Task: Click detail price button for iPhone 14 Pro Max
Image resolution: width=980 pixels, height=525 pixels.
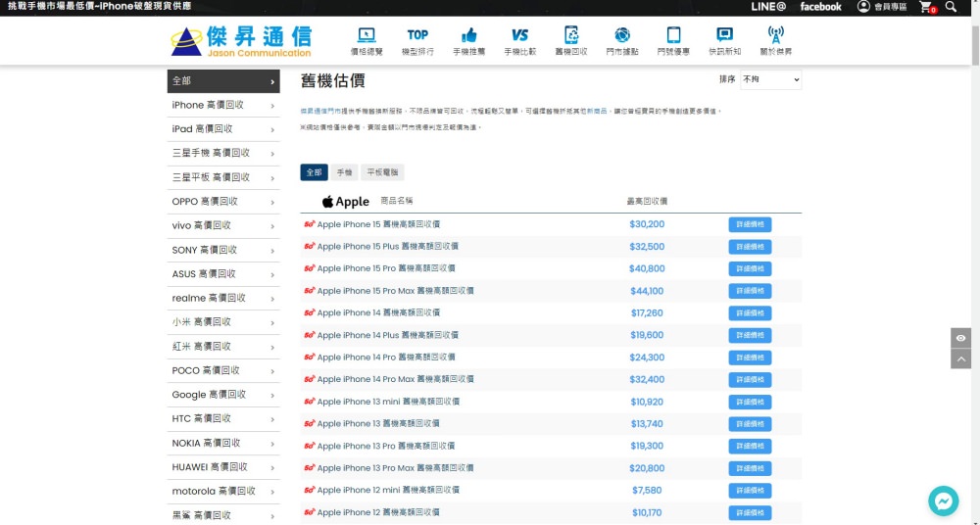Action: click(750, 380)
